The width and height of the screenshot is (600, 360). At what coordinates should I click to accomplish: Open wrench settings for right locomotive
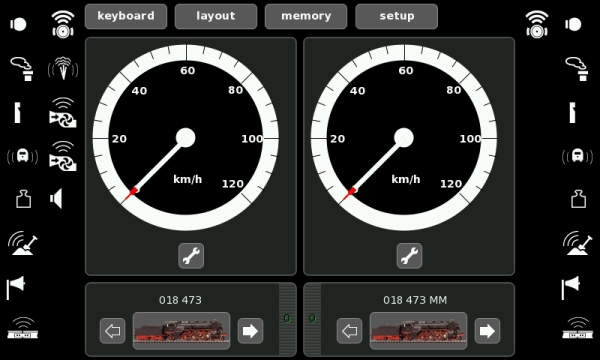(x=409, y=256)
